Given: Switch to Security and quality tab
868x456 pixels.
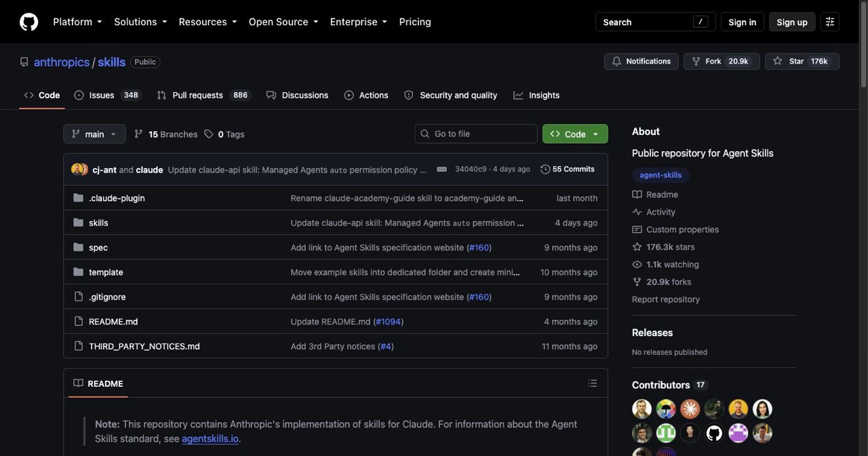Looking at the screenshot, I should [x=451, y=95].
